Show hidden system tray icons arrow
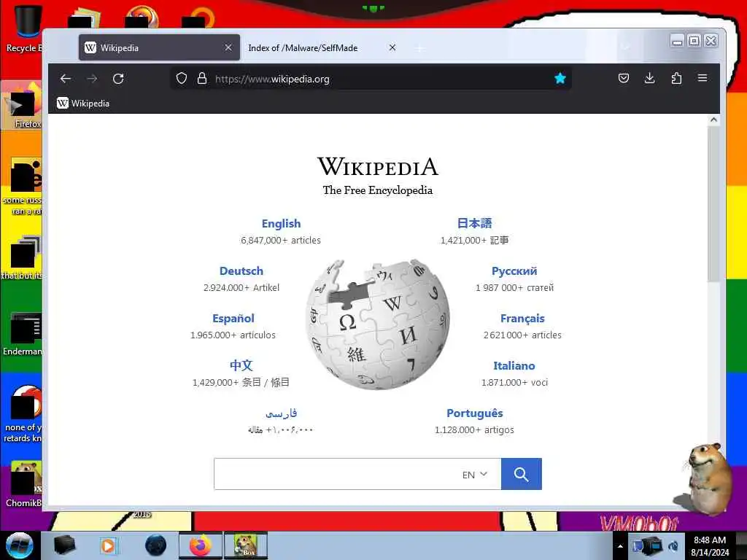The image size is (747, 560). (620, 546)
